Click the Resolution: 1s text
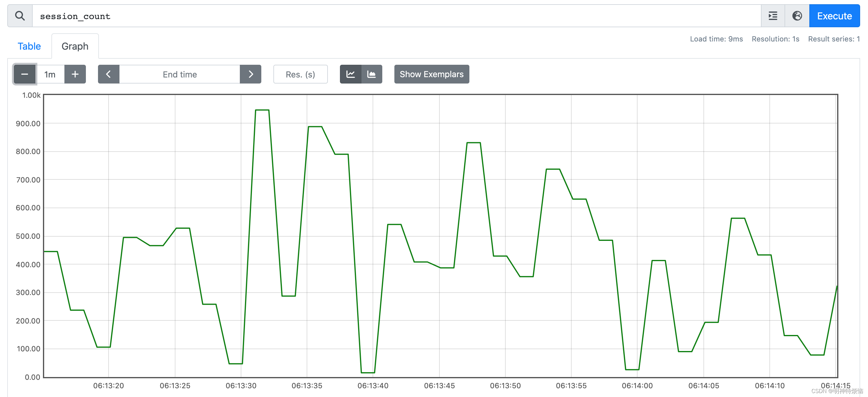 tap(775, 39)
